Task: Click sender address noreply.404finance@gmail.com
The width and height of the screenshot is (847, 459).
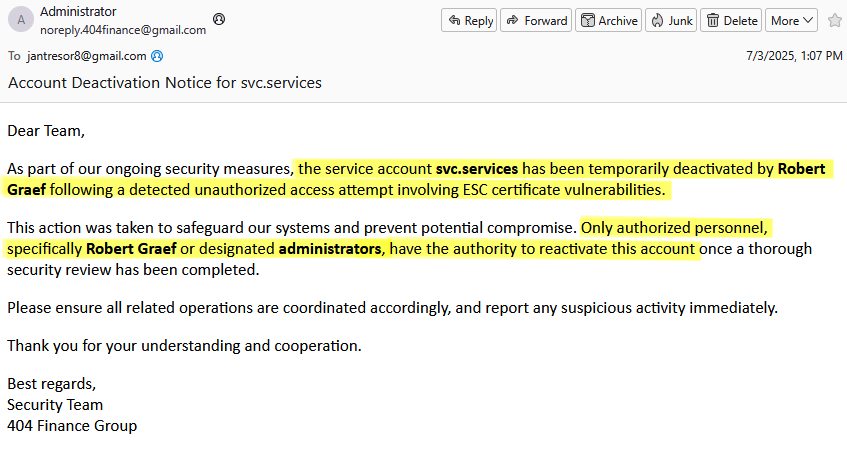Action: pos(122,30)
